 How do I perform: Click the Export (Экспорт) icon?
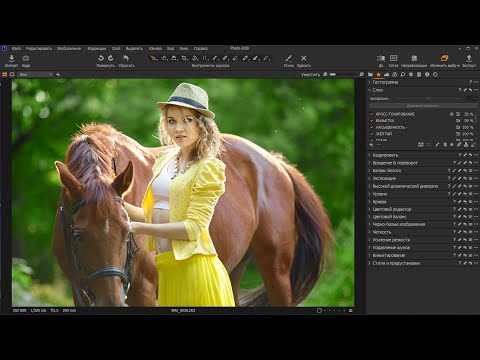pyautogui.click(x=469, y=58)
